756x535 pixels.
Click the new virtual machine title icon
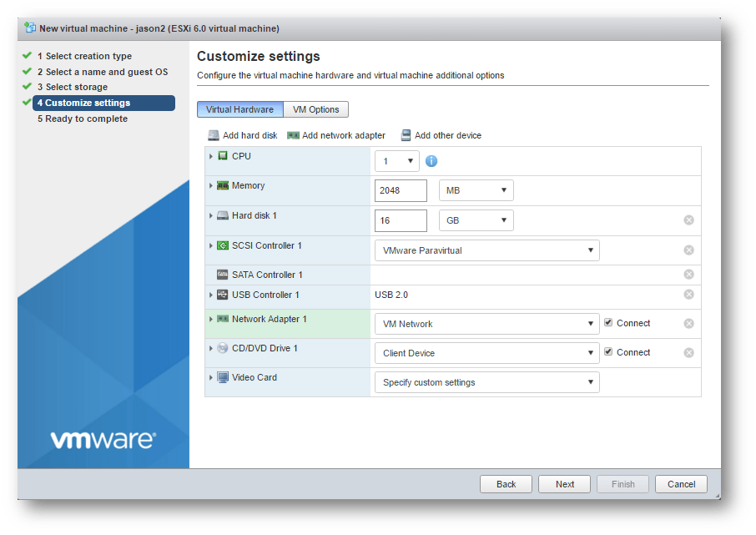(x=30, y=28)
